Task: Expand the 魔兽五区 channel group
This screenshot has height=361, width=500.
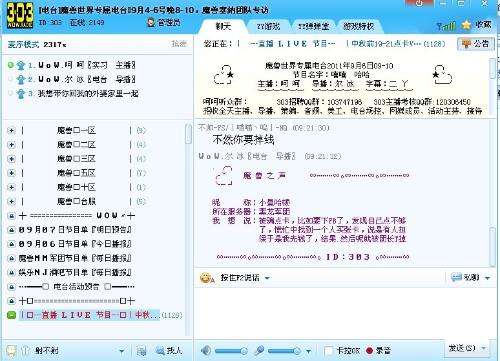Action: (11, 173)
